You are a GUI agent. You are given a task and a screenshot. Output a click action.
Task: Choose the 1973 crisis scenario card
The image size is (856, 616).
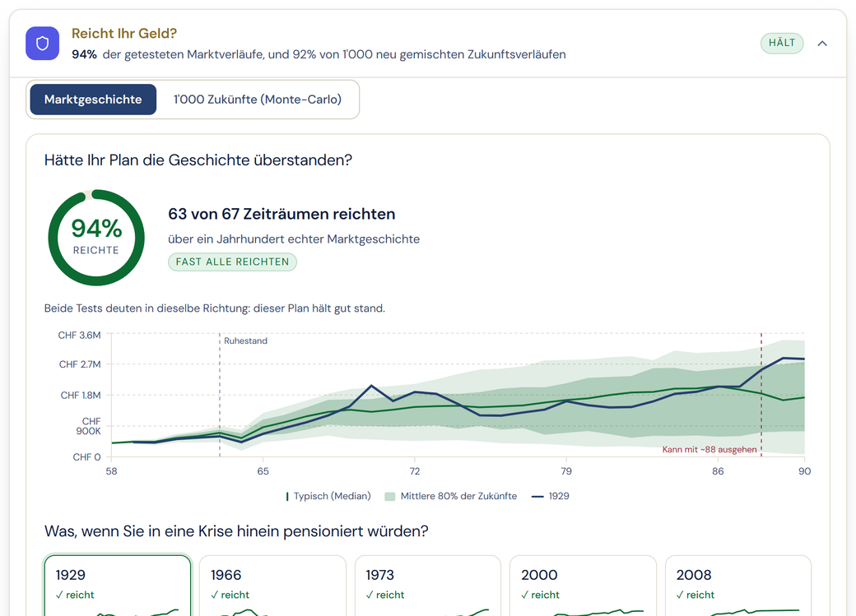pyautogui.click(x=427, y=586)
